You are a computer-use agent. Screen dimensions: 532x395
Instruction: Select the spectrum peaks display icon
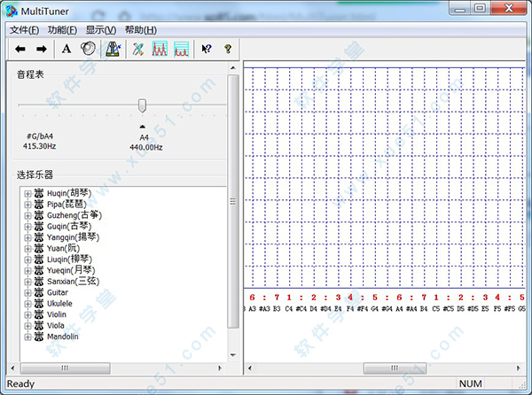click(x=160, y=49)
